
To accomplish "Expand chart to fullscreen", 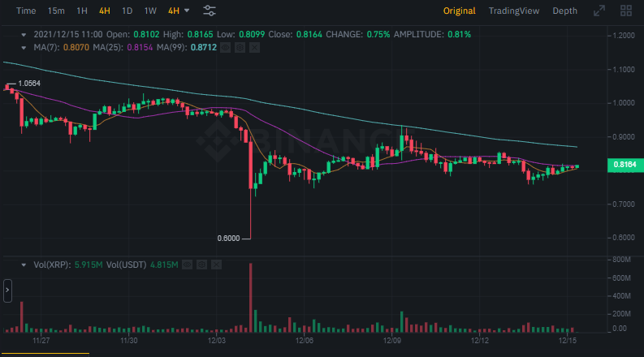I will coord(599,11).
